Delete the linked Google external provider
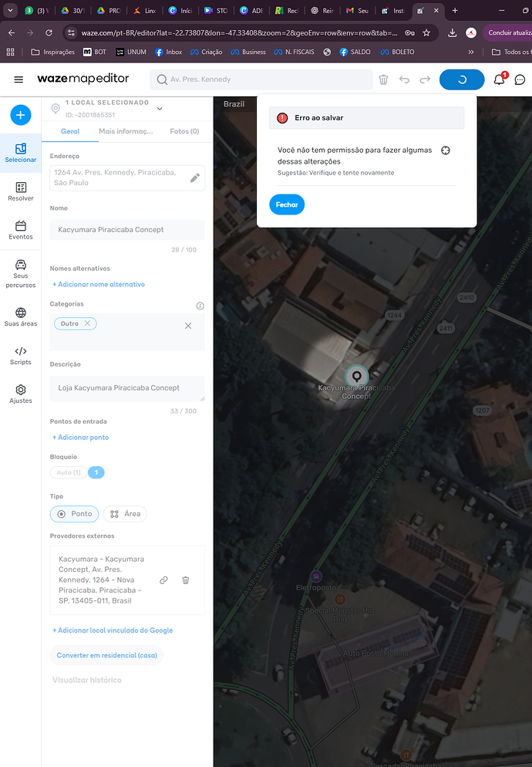532x767 pixels. (186, 580)
